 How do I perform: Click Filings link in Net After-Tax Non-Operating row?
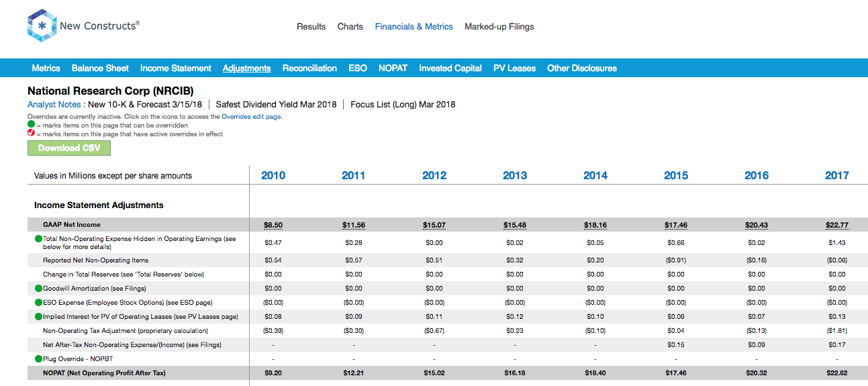209,344
